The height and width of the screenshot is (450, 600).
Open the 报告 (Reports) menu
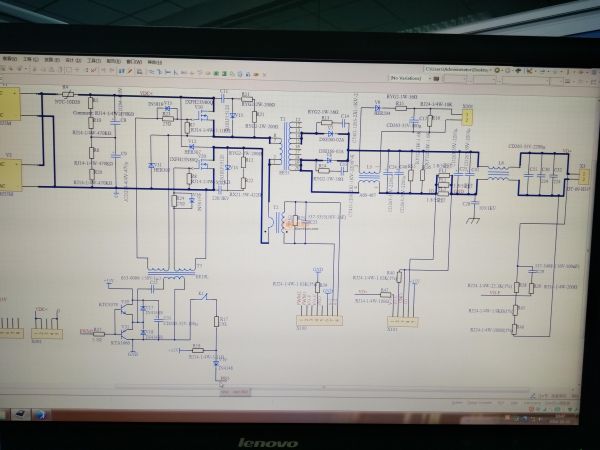(x=114, y=61)
